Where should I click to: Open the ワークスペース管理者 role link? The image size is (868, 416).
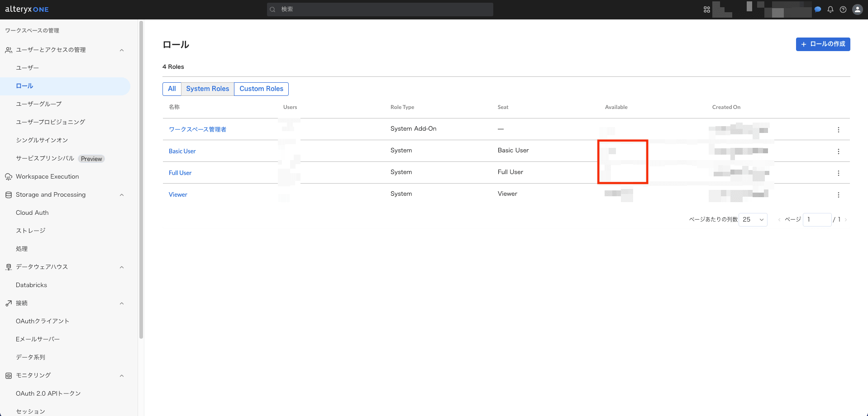tap(197, 130)
